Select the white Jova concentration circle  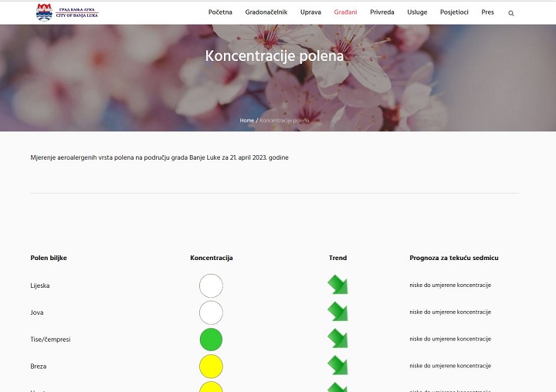[x=211, y=313]
